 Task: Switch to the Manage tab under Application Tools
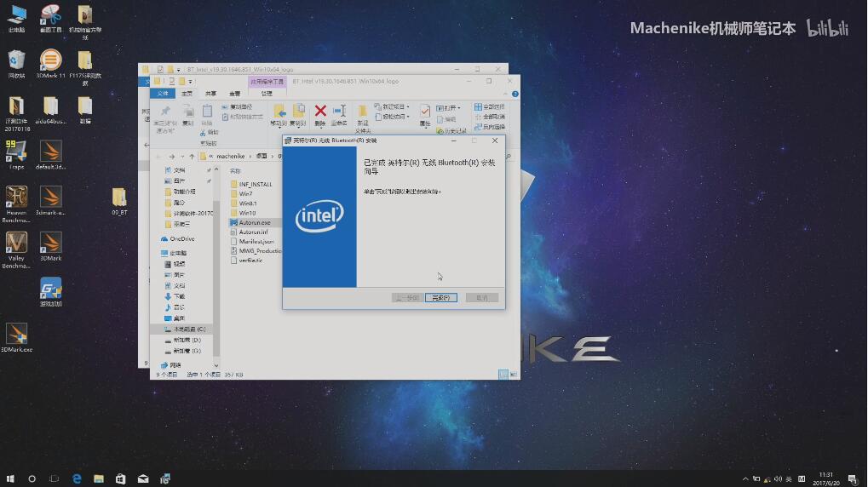coord(267,94)
